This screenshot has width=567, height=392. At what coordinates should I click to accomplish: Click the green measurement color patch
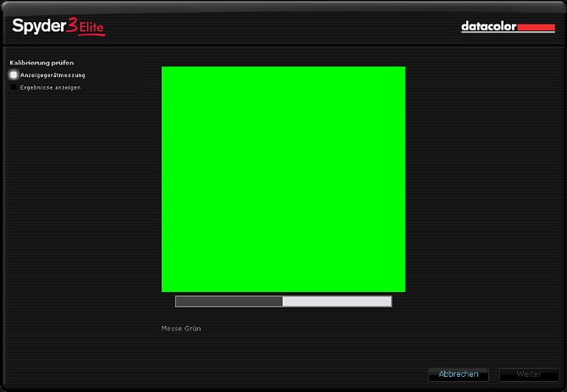point(283,179)
